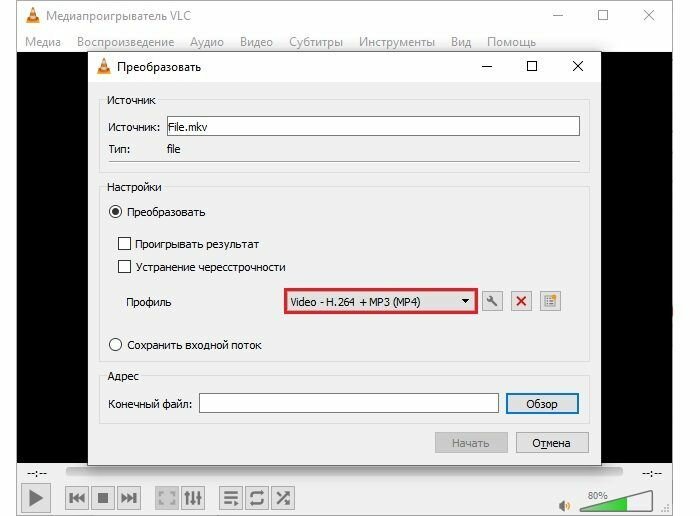The width and height of the screenshot is (700, 516).
Task: Minimize the Преобразовать dialog
Action: (x=487, y=67)
